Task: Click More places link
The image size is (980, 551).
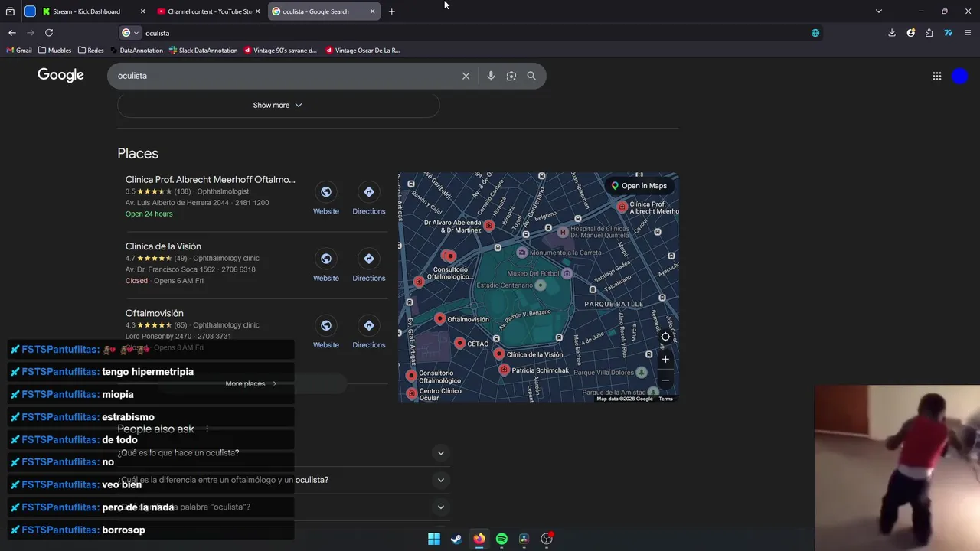Action: point(251,384)
